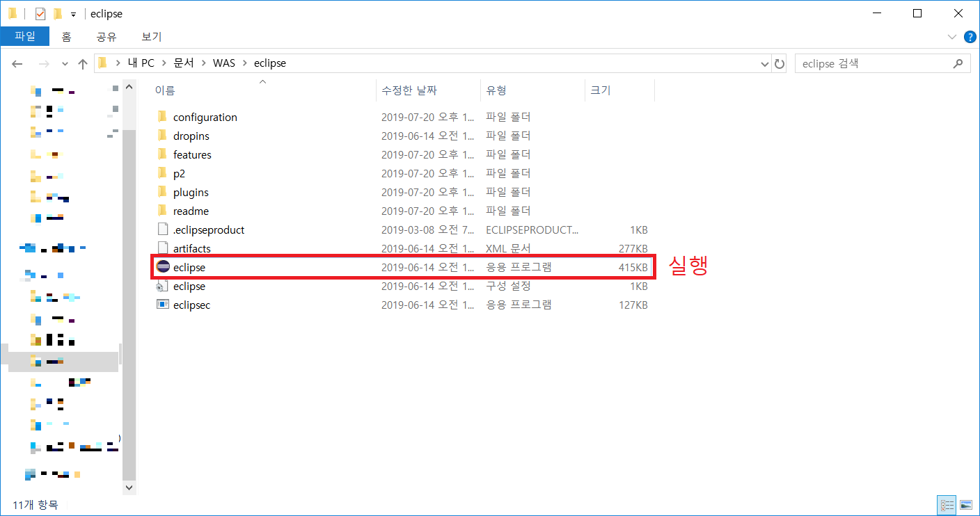Maximize the eclipse Explorer window
The image size is (980, 516).
point(917,13)
